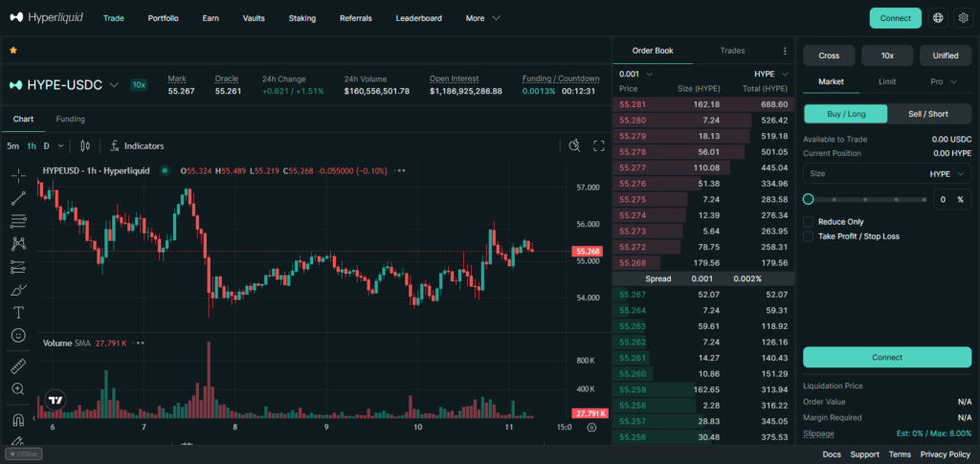The image size is (980, 464).
Task: Select the emoji icons tool
Action: point(19,336)
